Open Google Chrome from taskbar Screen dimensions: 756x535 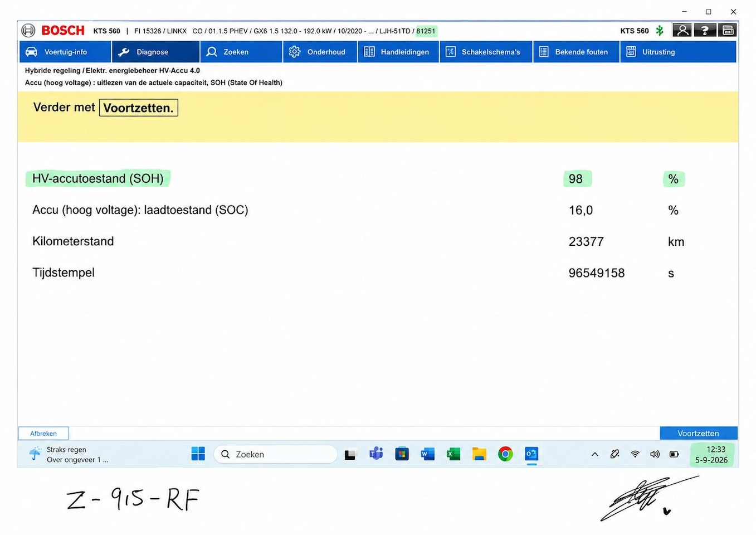(x=505, y=454)
